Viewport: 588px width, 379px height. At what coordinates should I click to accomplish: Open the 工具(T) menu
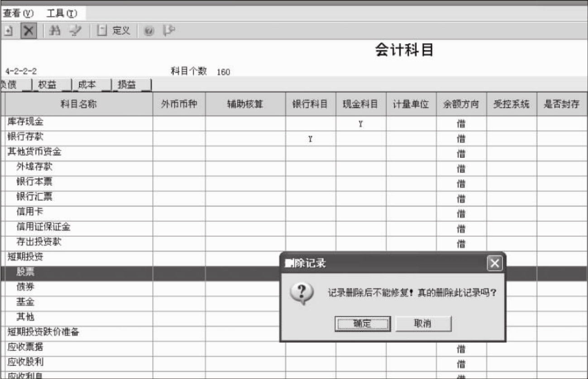(x=62, y=13)
